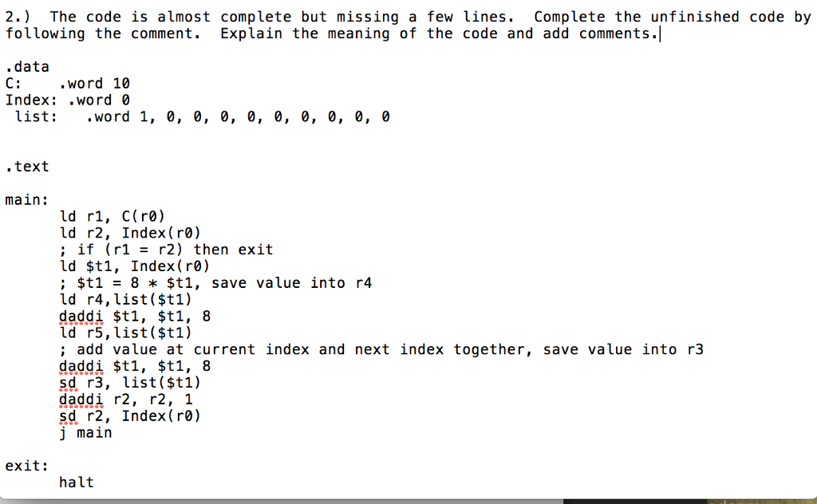This screenshot has width=817, height=504.
Task: Place cursor on the '.data' line
Action: click(27, 67)
